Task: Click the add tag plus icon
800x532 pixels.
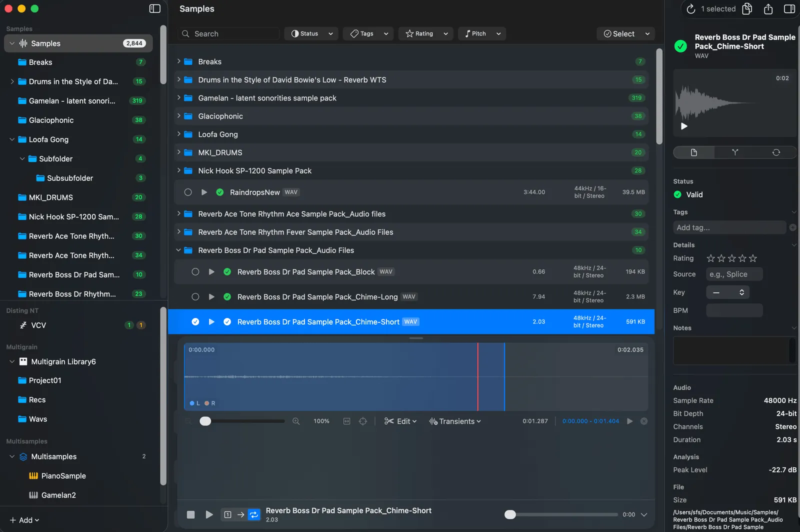Action: (792, 227)
